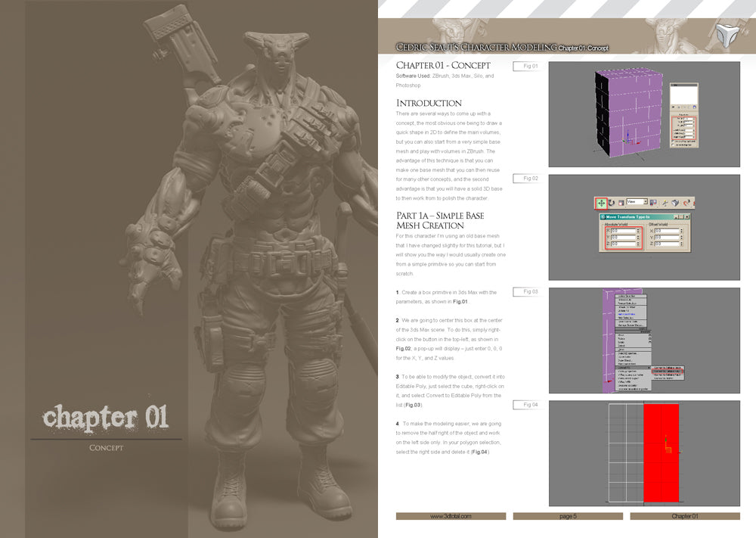Select the Select and Move tool

(x=601, y=203)
